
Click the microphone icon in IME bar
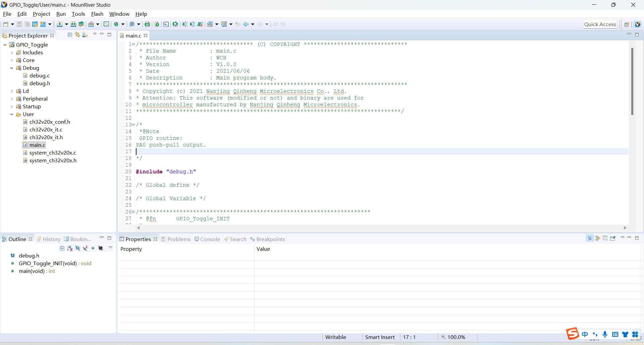[605, 334]
